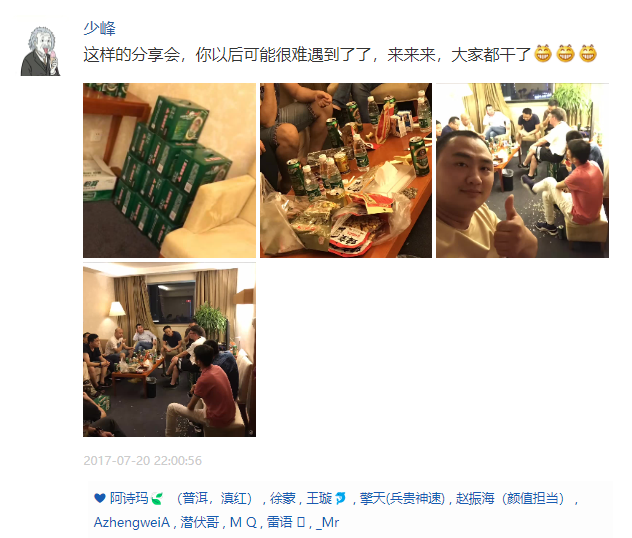Open the snack table photo
632x538 pixels.
[x=346, y=170]
